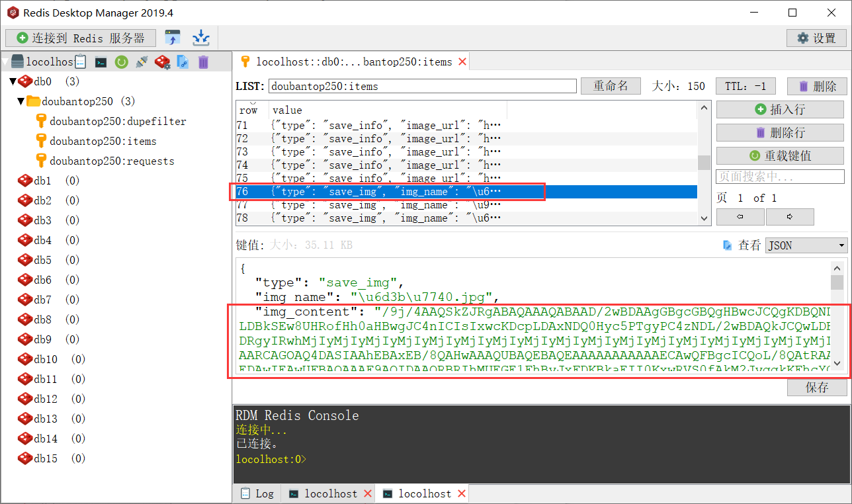The height and width of the screenshot is (504, 852).
Task: Click the 删除 delete key button
Action: (x=818, y=86)
